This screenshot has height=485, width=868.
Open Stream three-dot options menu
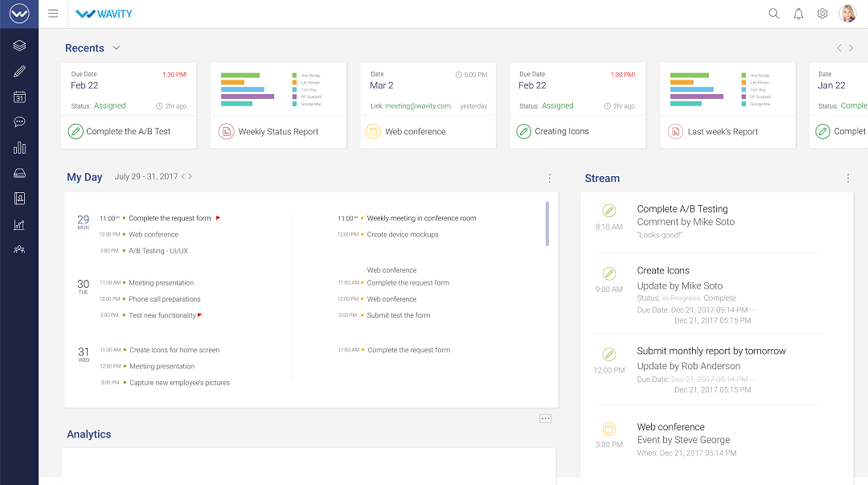tap(848, 178)
